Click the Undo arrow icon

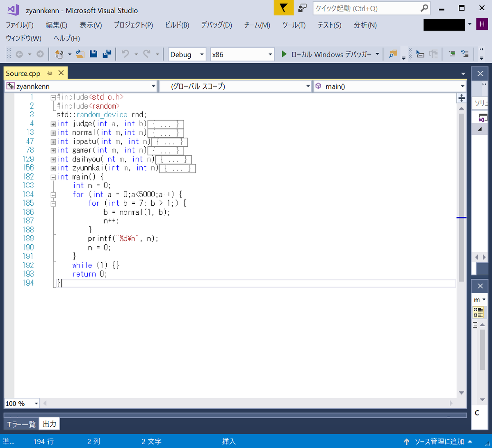click(x=125, y=54)
